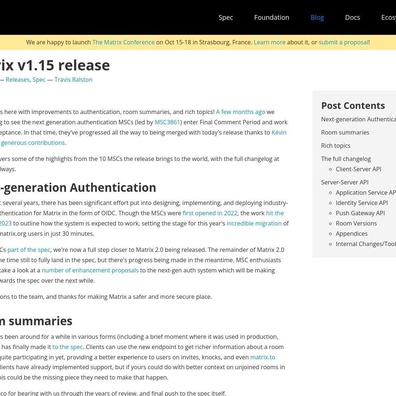The image size is (396, 396).
Task: Open the Docs navigation item
Action: (352, 18)
